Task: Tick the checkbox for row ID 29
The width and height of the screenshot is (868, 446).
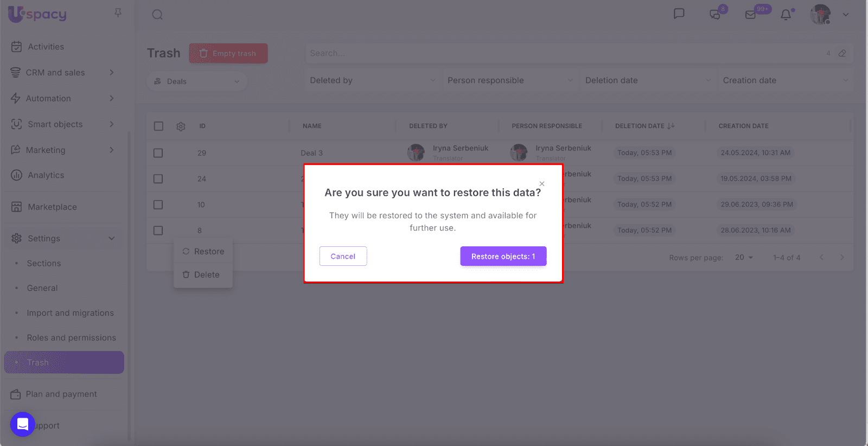Action: pyautogui.click(x=158, y=153)
